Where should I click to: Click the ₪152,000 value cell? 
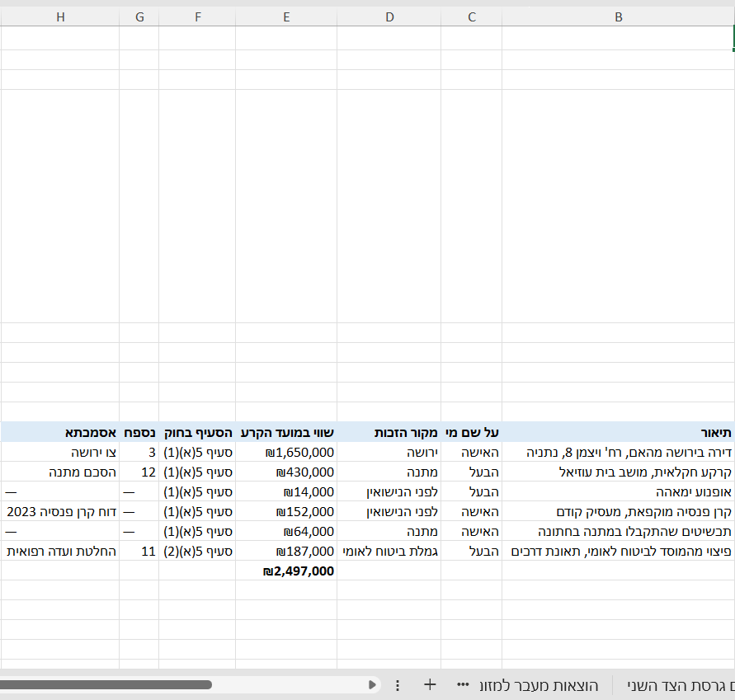286,511
